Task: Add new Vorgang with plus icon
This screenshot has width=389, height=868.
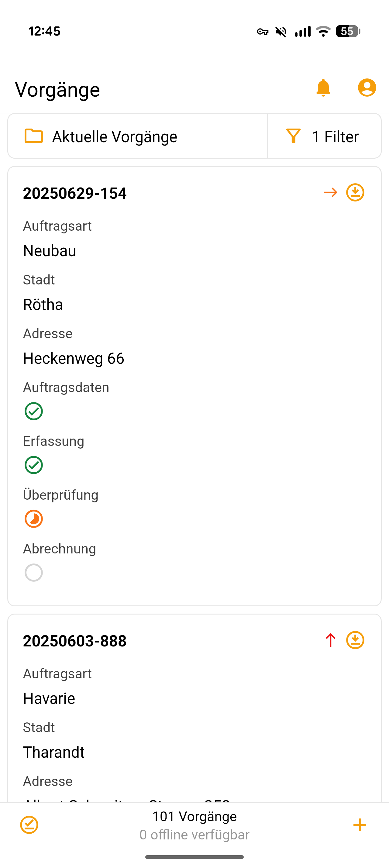Action: [x=359, y=825]
